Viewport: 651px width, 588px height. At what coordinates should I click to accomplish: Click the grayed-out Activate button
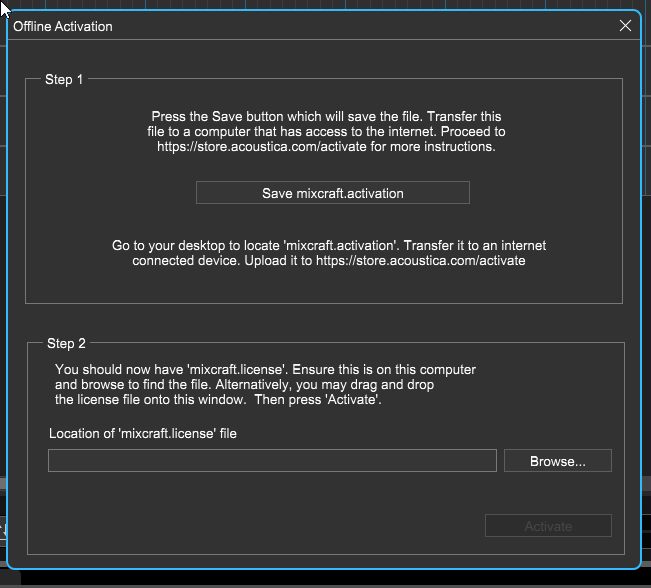point(548,526)
